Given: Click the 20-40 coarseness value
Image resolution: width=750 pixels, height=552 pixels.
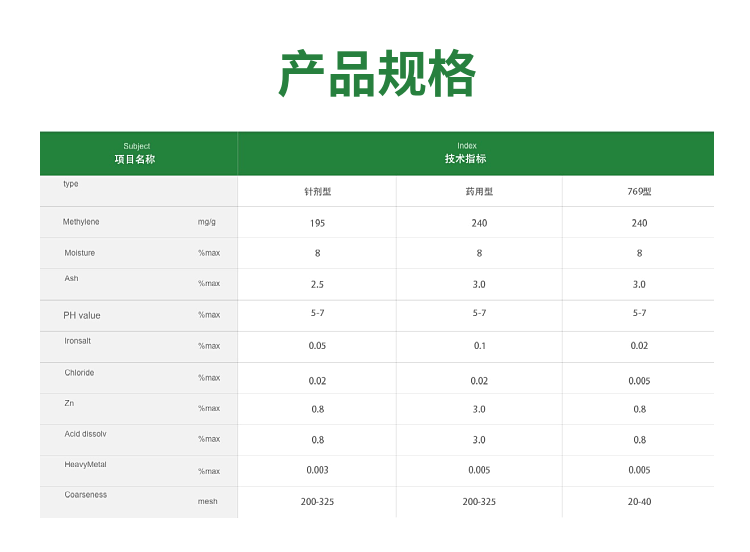Looking at the screenshot, I should pyautogui.click(x=639, y=501).
